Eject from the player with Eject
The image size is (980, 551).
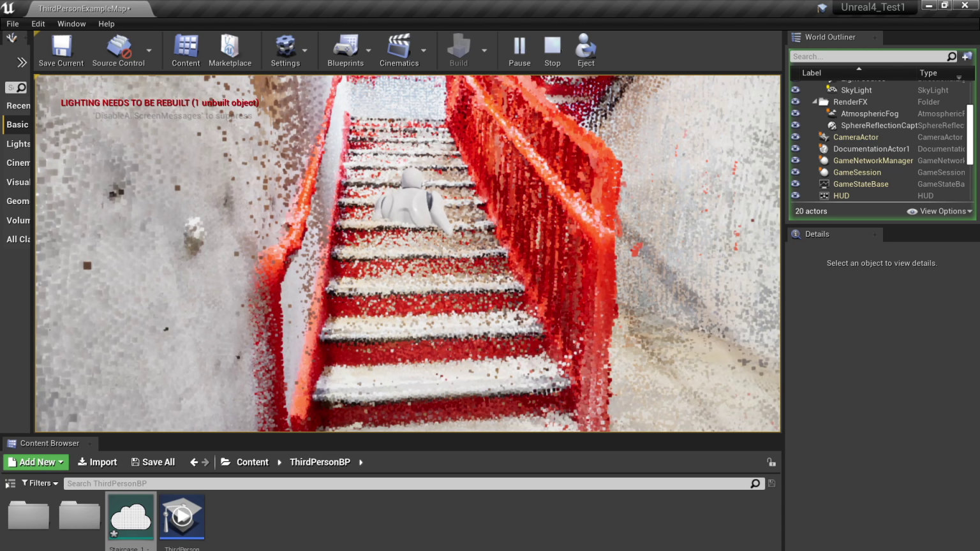(586, 50)
